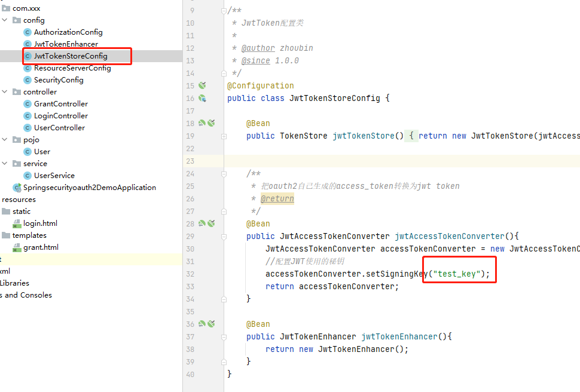Select Springsecurityoauth2DemoApplication in the tree
The width and height of the screenshot is (580, 392).
90,188
